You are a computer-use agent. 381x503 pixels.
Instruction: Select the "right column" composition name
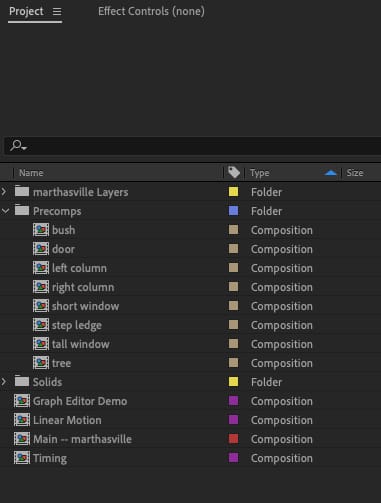tap(83, 288)
